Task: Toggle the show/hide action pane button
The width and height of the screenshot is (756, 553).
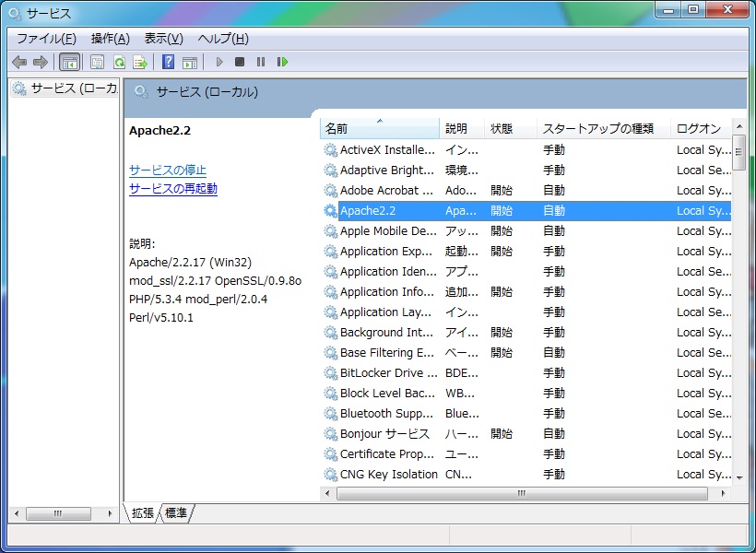Action: point(190,62)
